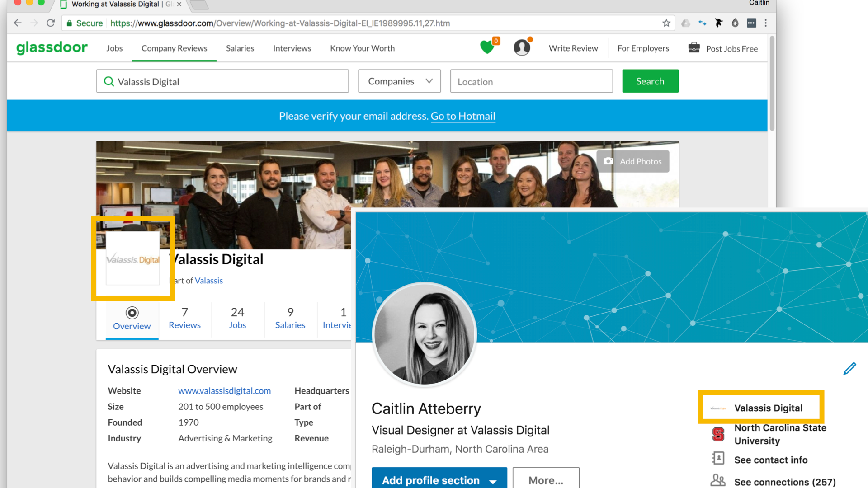Image resolution: width=868 pixels, height=488 pixels.
Task: Switch to the 9 Salaries tab
Action: [x=290, y=318]
